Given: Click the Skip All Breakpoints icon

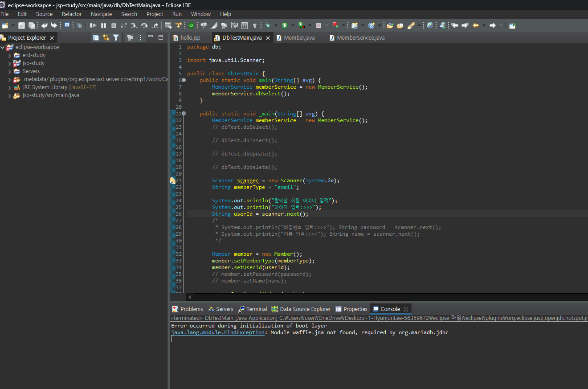Looking at the screenshot, I should point(79,25).
